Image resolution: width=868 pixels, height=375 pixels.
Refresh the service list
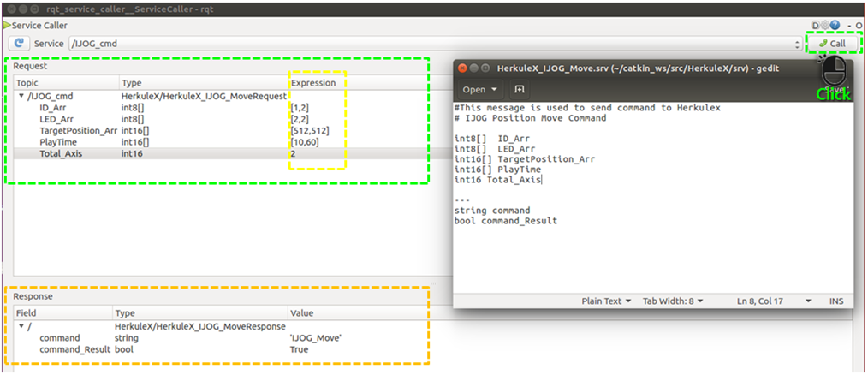(19, 43)
